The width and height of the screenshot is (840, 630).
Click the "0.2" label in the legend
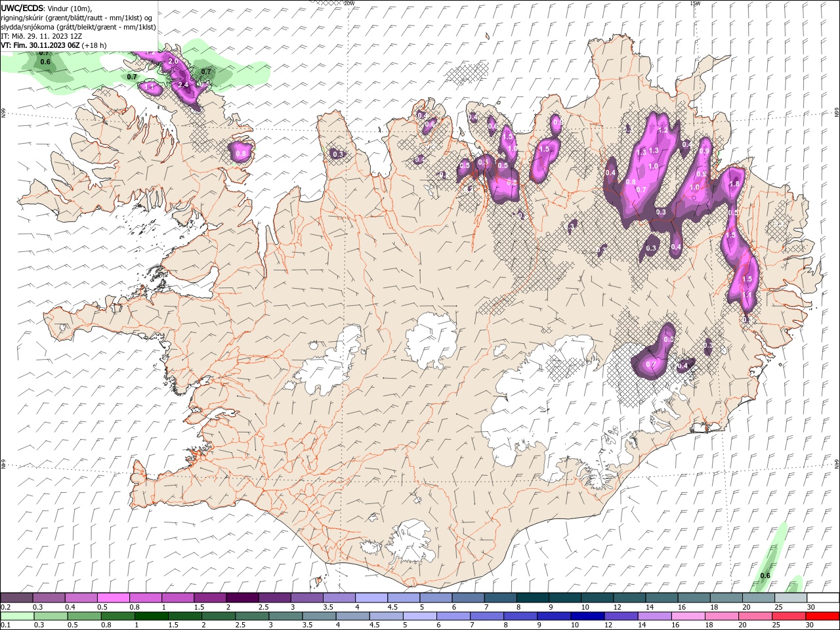click(5, 607)
